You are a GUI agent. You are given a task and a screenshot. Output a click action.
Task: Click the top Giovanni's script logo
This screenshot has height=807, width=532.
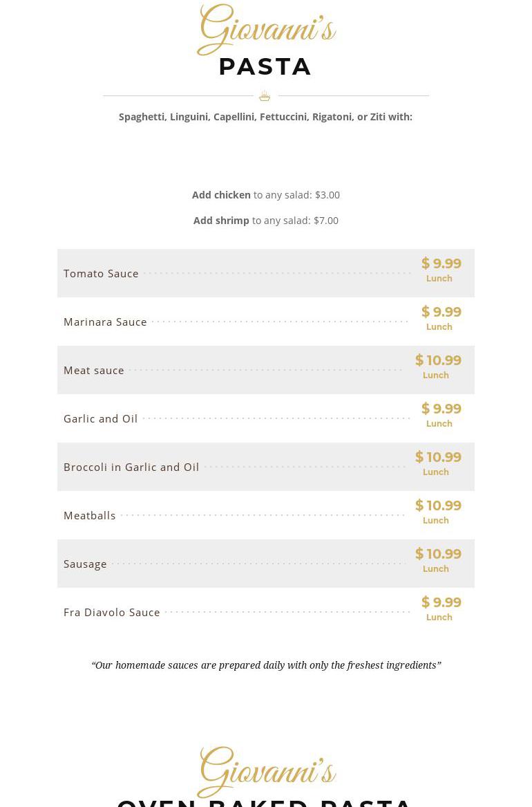click(266, 30)
